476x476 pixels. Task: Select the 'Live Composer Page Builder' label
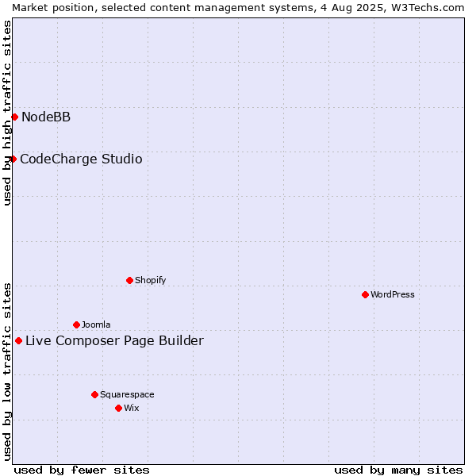tap(114, 341)
